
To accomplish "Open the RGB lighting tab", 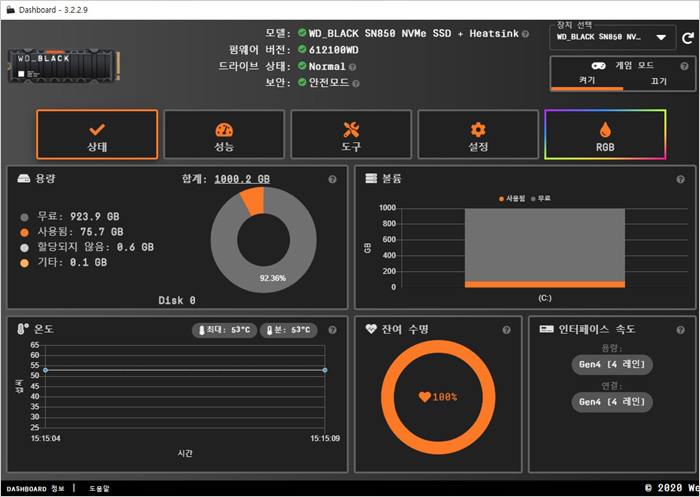I will pos(605,134).
